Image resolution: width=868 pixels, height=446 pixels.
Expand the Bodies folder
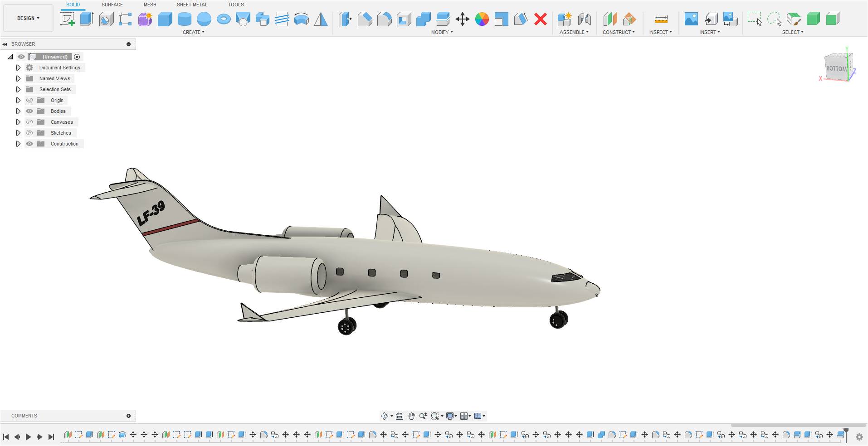point(18,111)
